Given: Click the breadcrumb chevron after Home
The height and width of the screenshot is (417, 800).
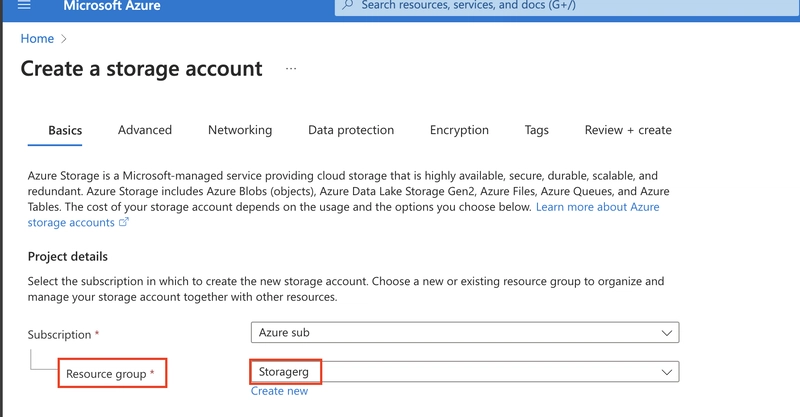Looking at the screenshot, I should pos(64,39).
